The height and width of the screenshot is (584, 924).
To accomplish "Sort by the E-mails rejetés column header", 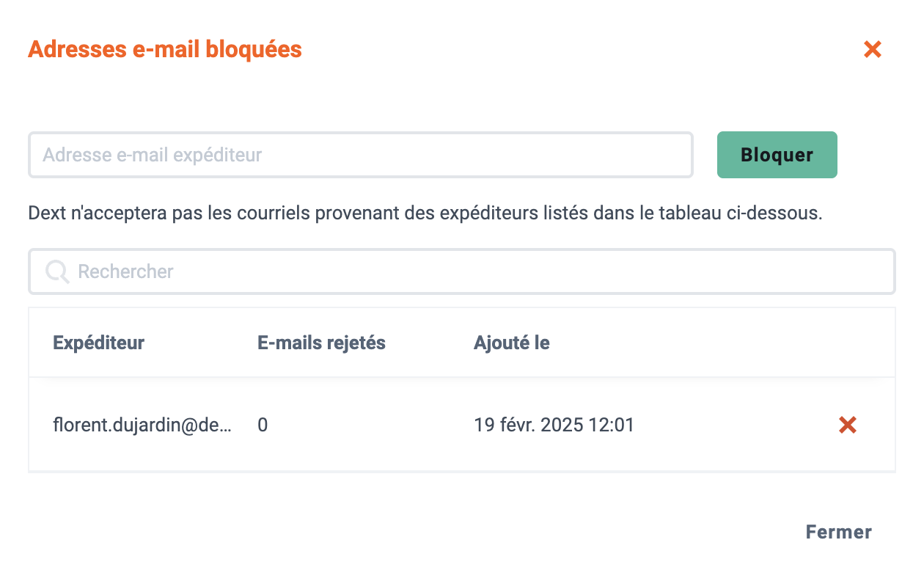I will [x=322, y=343].
